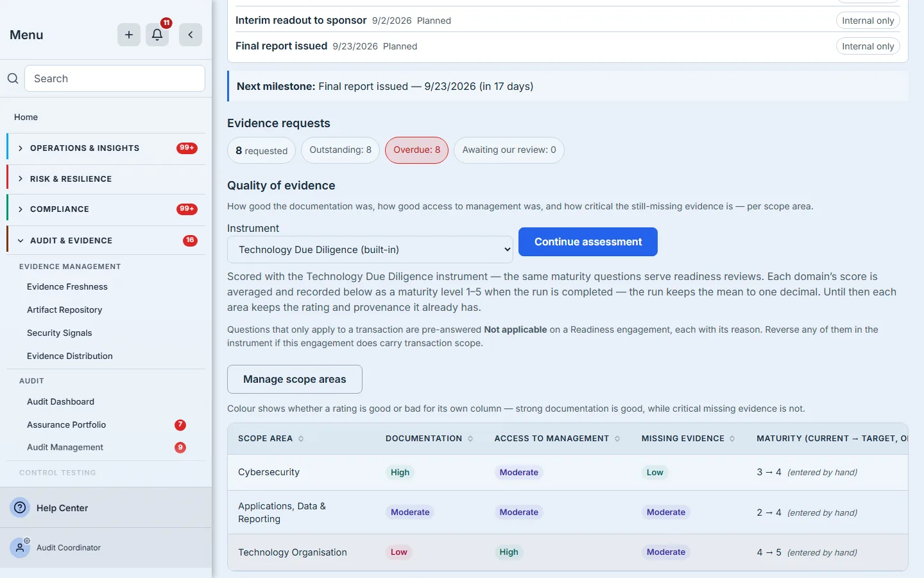Screen dimensions: 924x578
Task: Collapse the Audit & Evidence section
Action: [x=106, y=241]
